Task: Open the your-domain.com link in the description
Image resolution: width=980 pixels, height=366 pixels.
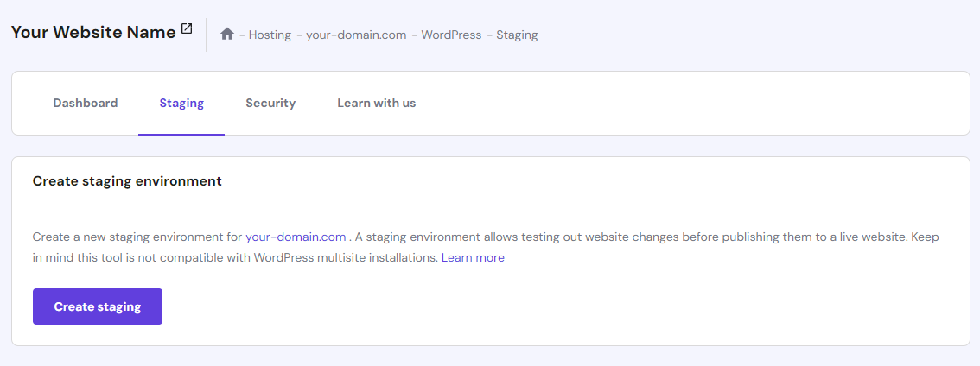Action: click(x=296, y=237)
